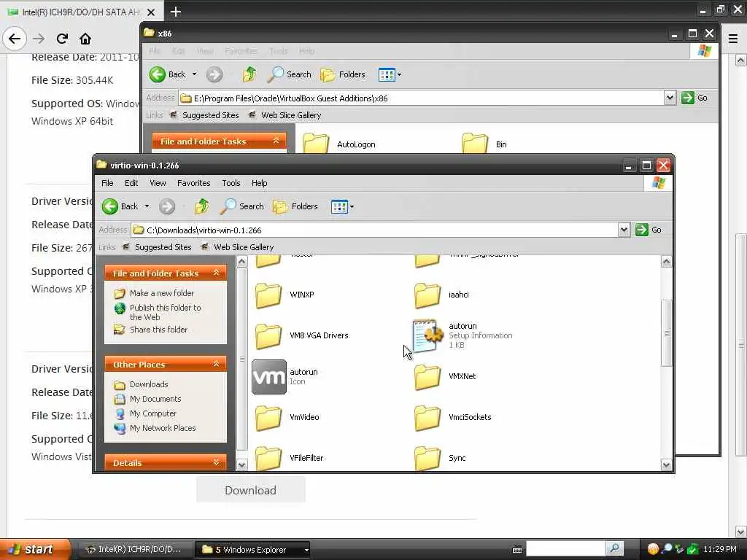The height and width of the screenshot is (560, 747).
Task: Click Back button in virtio-win window
Action: click(120, 206)
